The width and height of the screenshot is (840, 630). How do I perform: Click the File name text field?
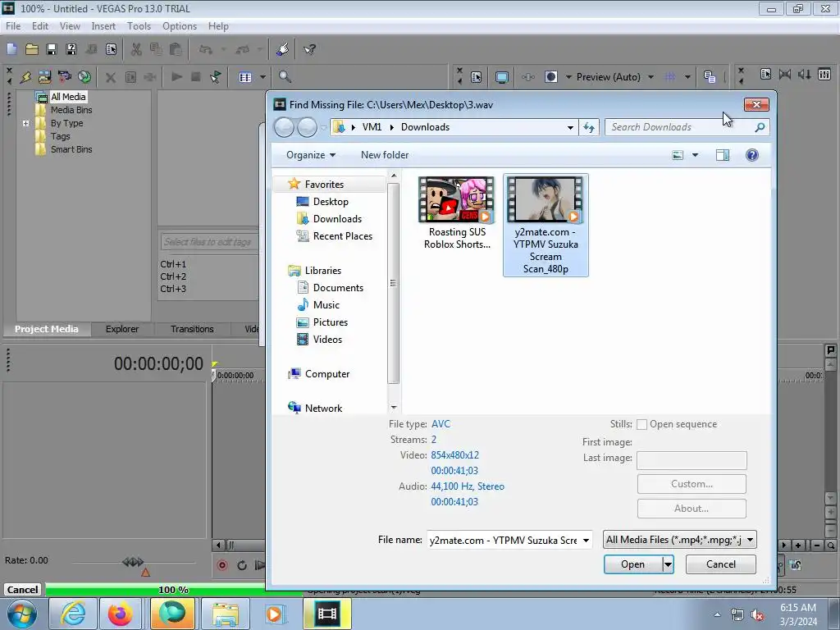click(504, 540)
